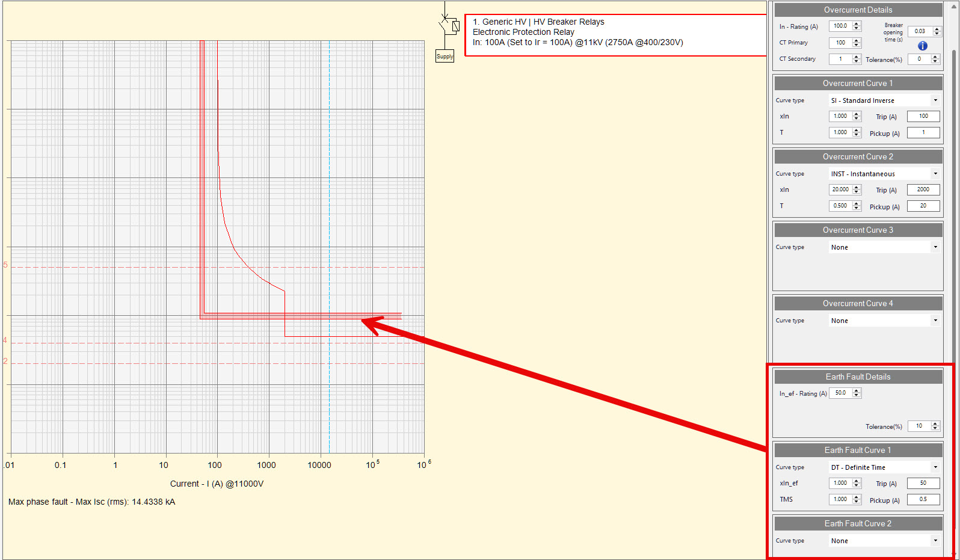Click the Breaker opening time value field
The height and width of the screenshot is (560, 960).
pos(920,31)
